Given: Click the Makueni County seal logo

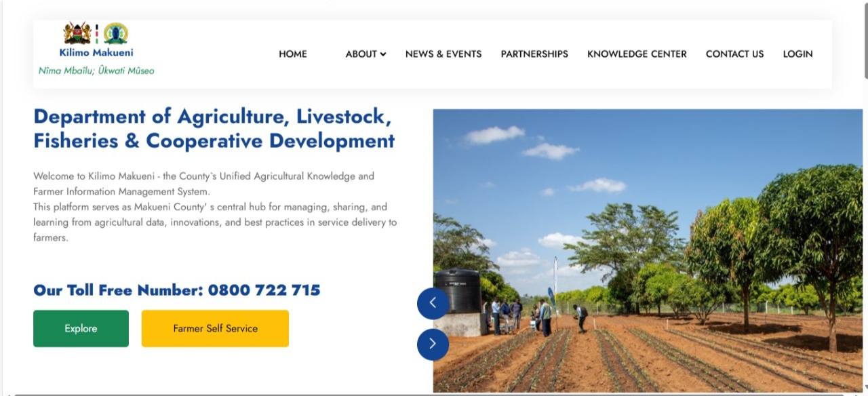Looking at the screenshot, I should coord(116,33).
